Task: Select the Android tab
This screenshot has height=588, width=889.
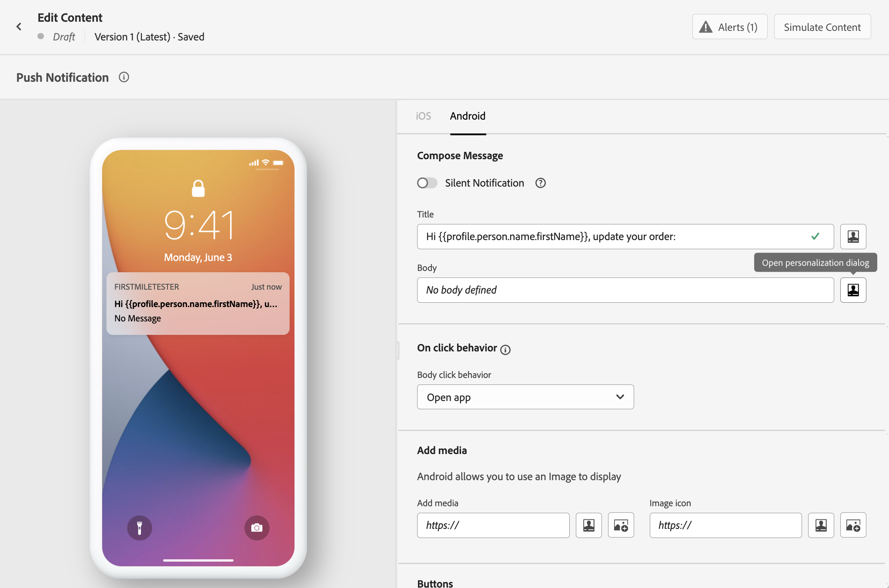Action: [x=468, y=116]
